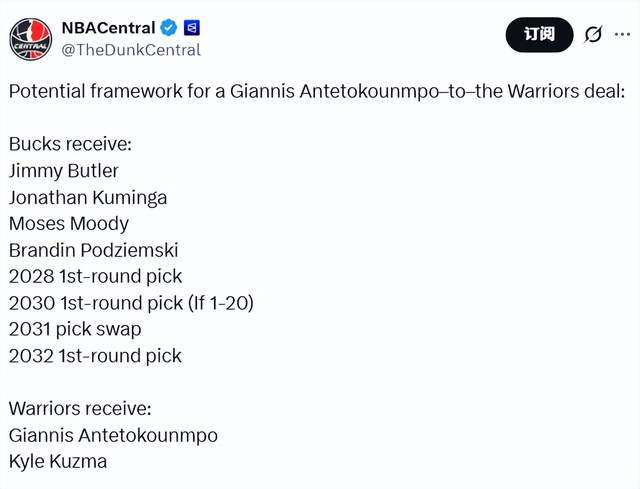Screen dimensions: 640x489
Task: Click the 'Warriors receive:' heading text
Action: [79, 408]
